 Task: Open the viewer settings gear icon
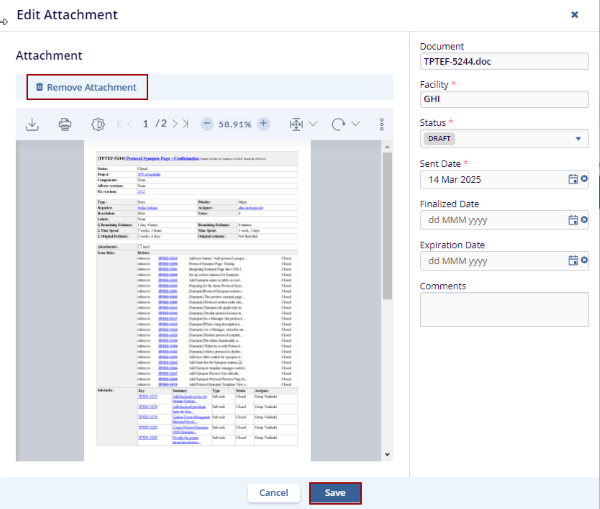pyautogui.click(x=97, y=124)
